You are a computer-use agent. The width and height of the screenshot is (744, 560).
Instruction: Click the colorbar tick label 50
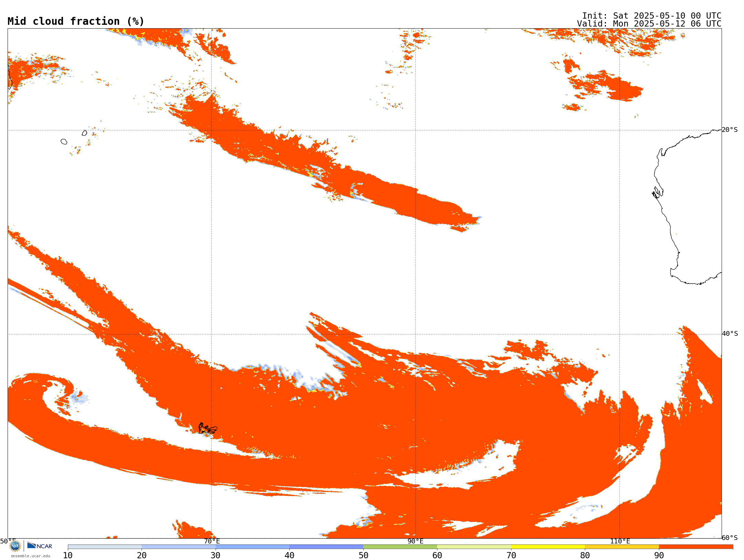click(x=363, y=555)
